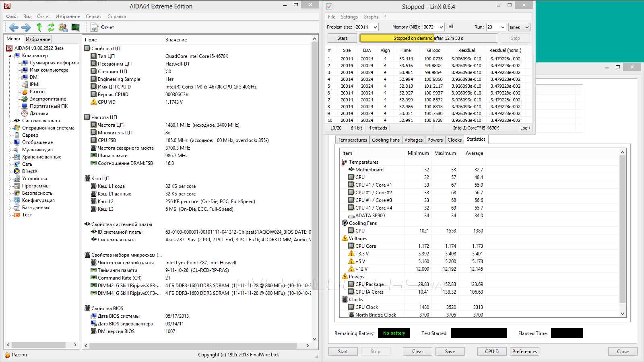Click the blue Back arrow in AIDA64 toolbar
Screen dimensions: 644x362
pyautogui.click(x=14, y=27)
